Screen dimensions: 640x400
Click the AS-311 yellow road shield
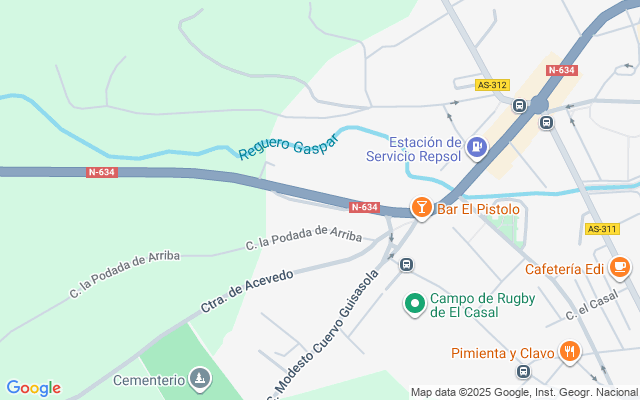click(602, 229)
